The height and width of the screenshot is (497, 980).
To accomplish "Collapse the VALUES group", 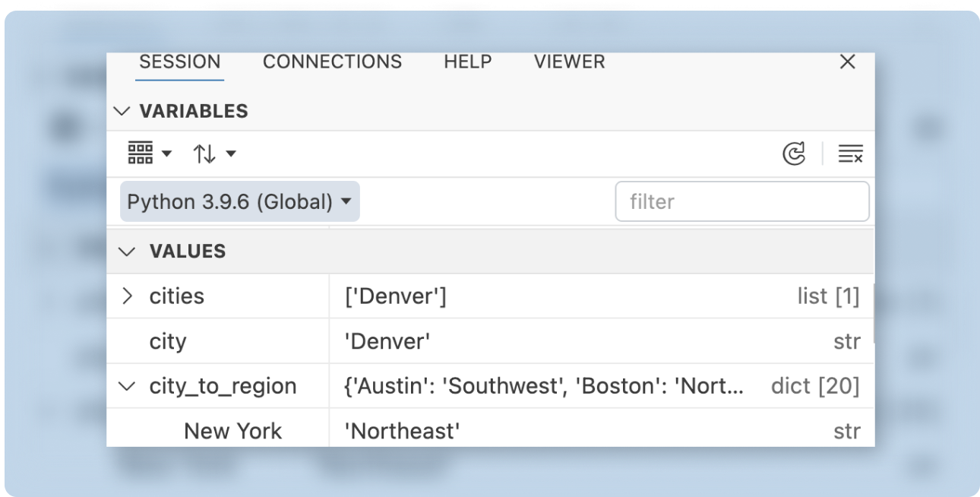I will point(128,252).
